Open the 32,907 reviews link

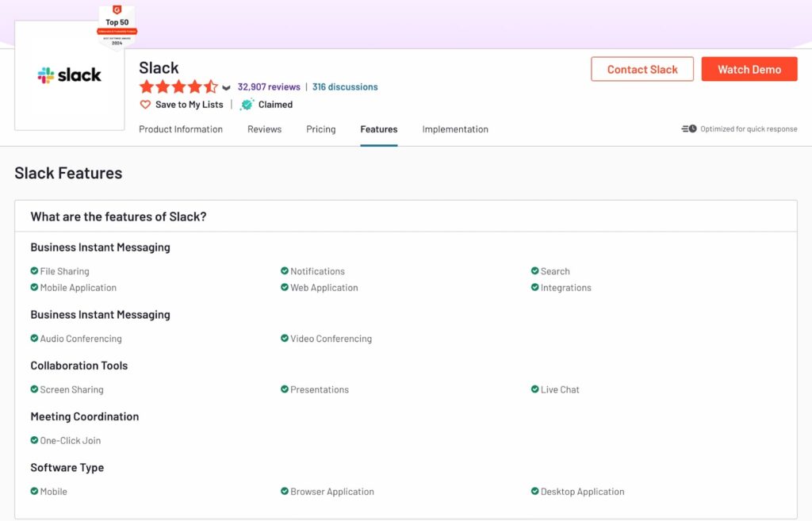pyautogui.click(x=269, y=87)
